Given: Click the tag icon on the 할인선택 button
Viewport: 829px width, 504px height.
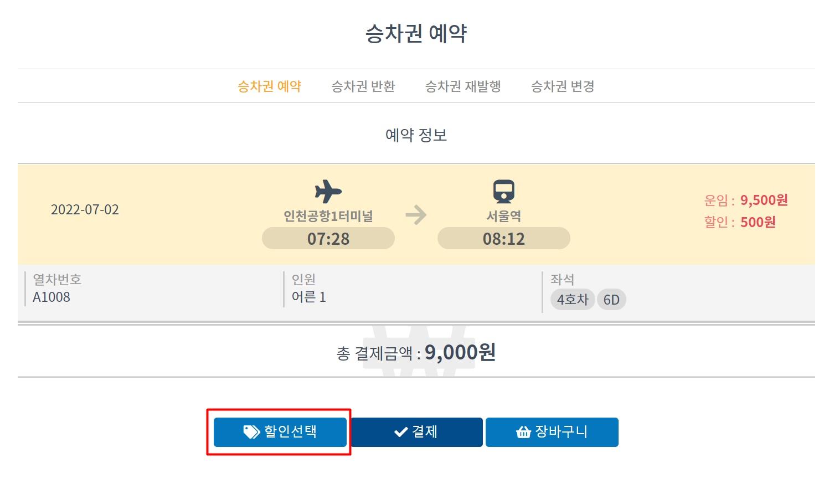Looking at the screenshot, I should (x=252, y=432).
